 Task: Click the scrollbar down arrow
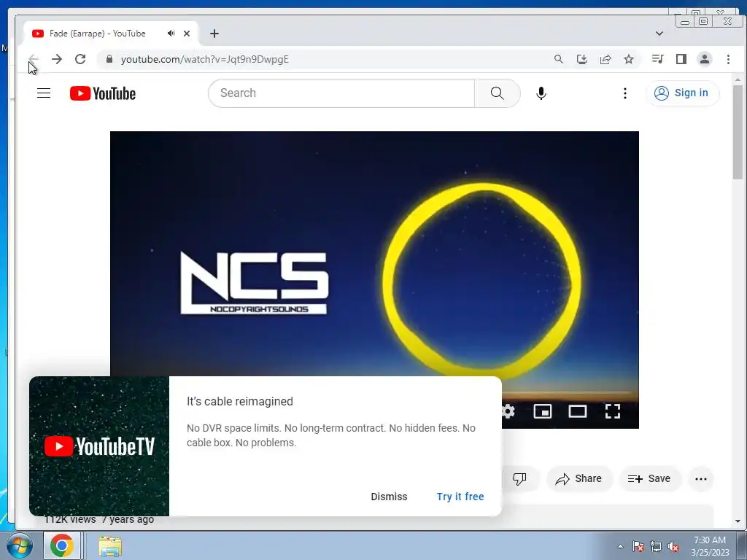(738, 521)
